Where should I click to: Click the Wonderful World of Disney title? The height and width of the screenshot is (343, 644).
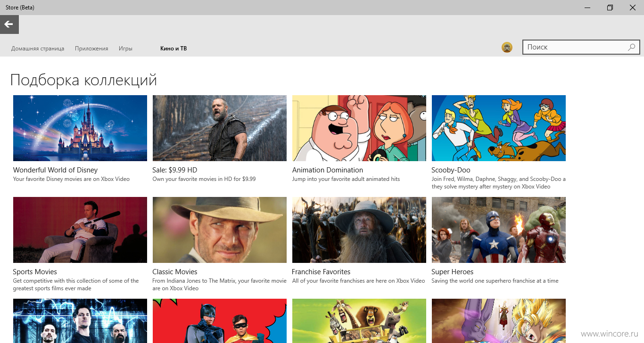point(55,170)
